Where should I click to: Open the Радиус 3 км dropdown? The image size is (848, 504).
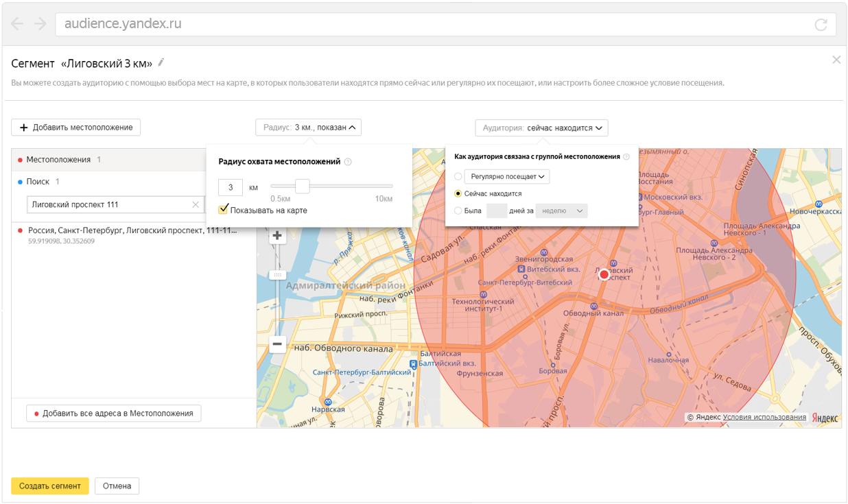tap(308, 128)
